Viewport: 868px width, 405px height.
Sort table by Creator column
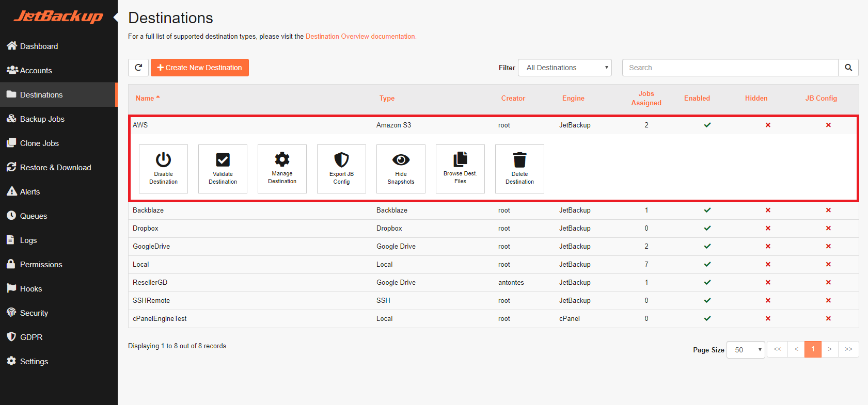click(513, 98)
